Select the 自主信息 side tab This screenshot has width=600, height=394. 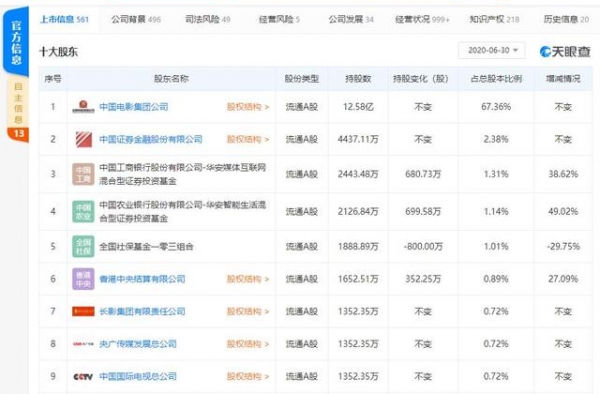tap(18, 104)
